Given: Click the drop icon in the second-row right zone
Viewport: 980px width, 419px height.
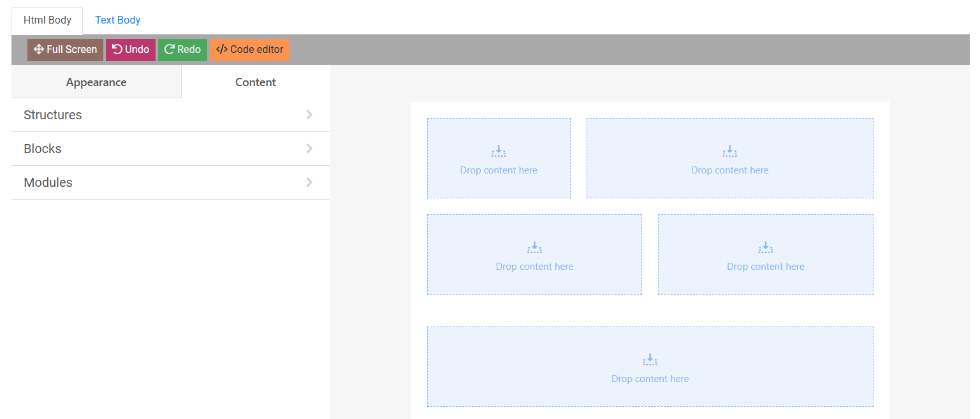Looking at the screenshot, I should pos(765,247).
